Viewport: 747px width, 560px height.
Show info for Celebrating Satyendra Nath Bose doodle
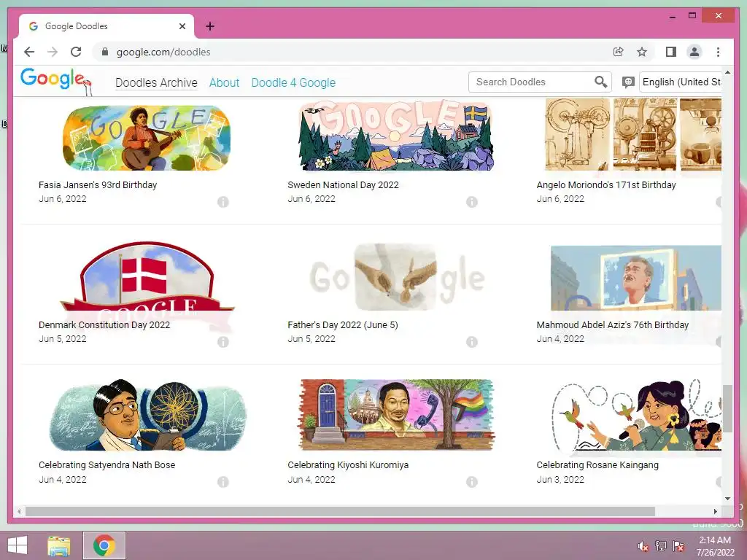click(x=223, y=482)
